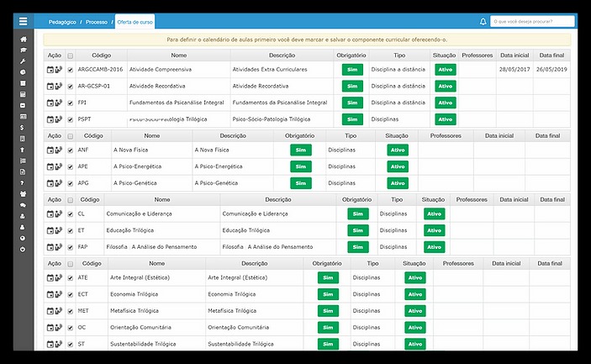Click the calendar icon in ANF row
The image size is (591, 364).
pyautogui.click(x=50, y=150)
